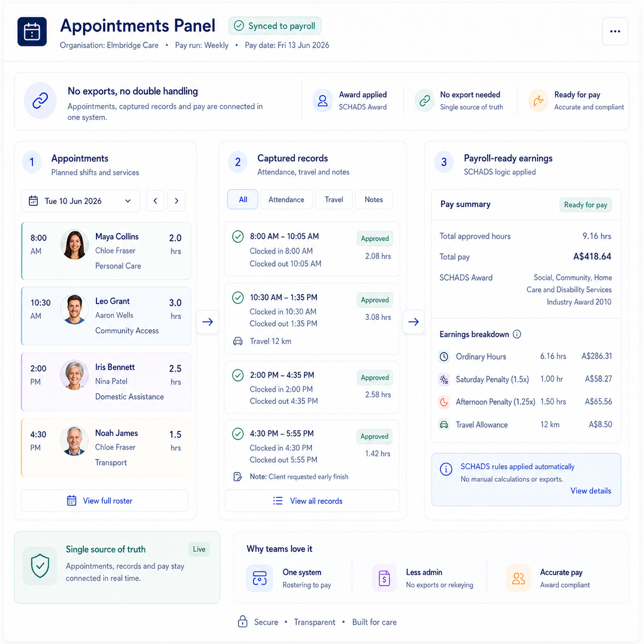Screen dimensions: 644x644
Task: Click the Appointments Panel calendar logo icon
Action: point(32,31)
